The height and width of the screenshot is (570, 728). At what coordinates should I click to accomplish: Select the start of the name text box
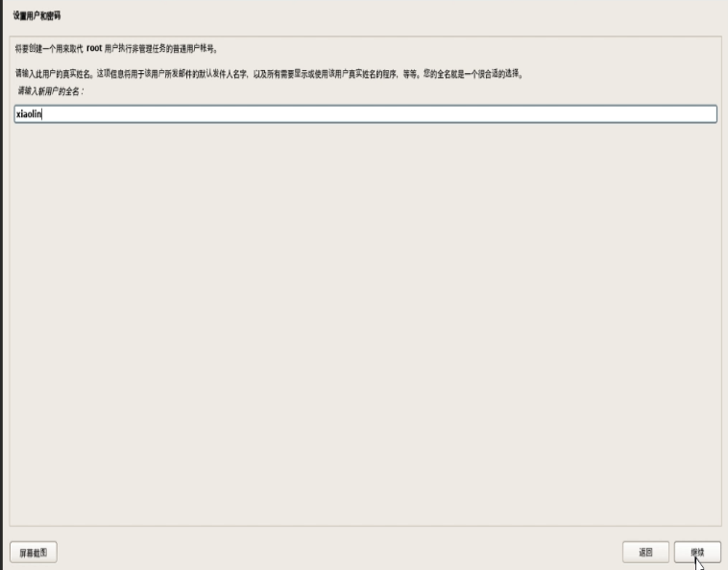coord(16,113)
